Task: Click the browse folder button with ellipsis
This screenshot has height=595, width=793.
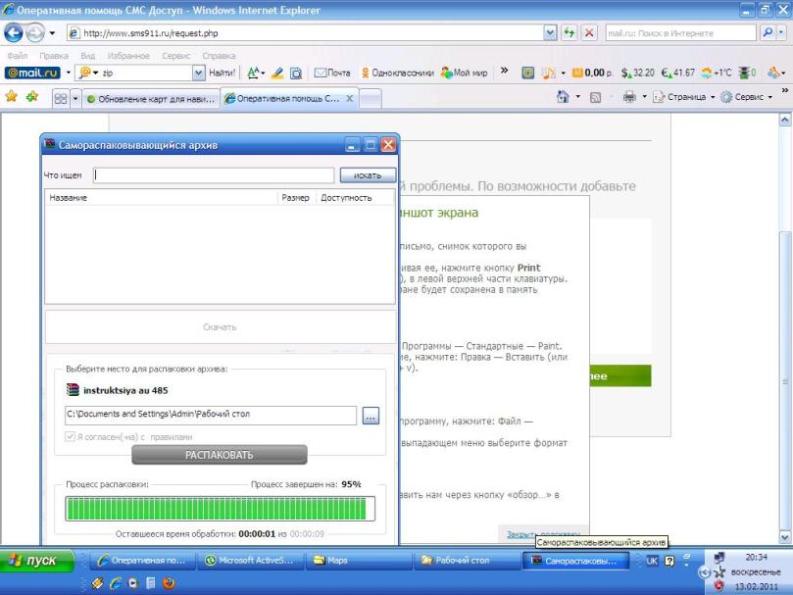Action: [x=370, y=416]
